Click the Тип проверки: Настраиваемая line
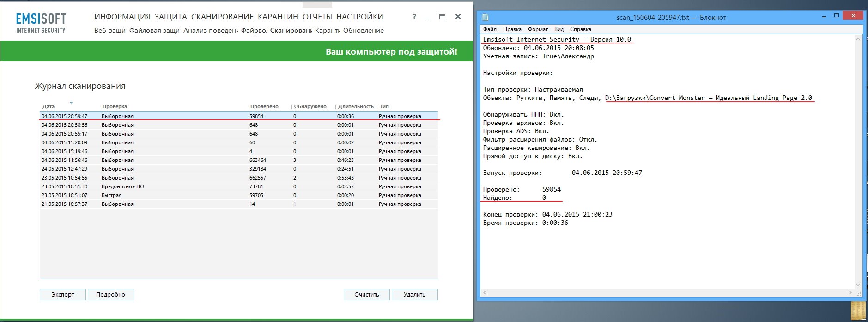This screenshot has height=322, width=868. point(533,89)
